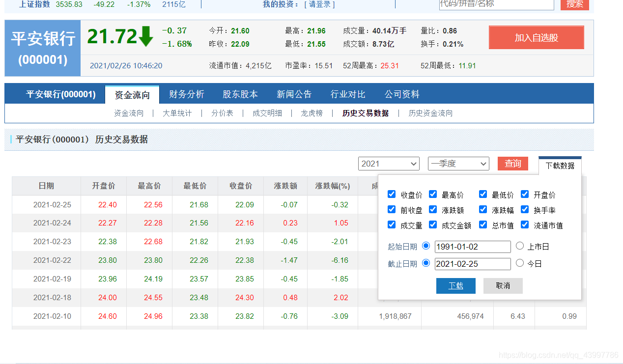Uncheck the 成交金额 checkbox
The image size is (623, 364).
point(433,224)
